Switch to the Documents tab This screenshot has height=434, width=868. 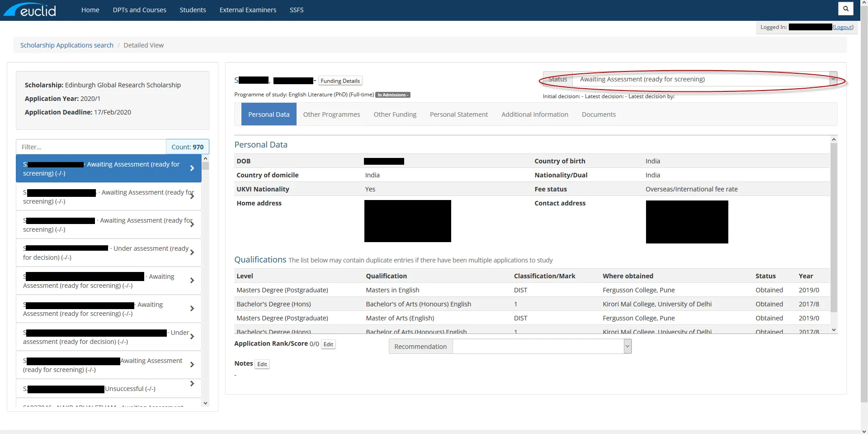[598, 114]
